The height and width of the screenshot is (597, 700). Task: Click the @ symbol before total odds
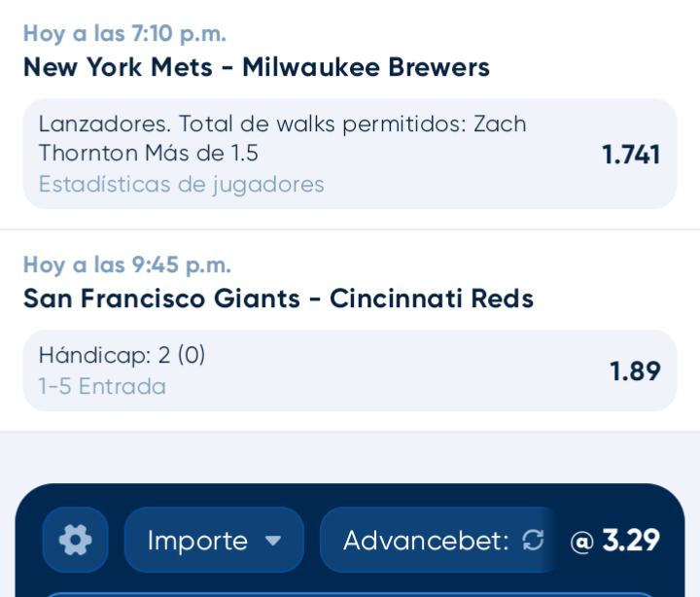click(581, 542)
